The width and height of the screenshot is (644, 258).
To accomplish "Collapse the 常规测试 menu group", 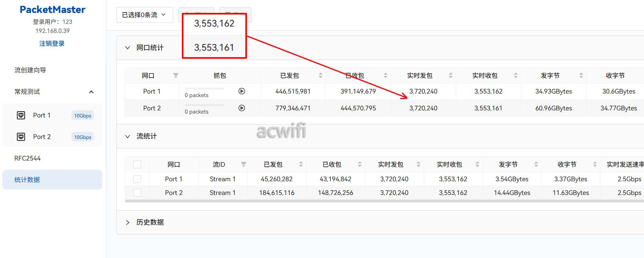I will pyautogui.click(x=91, y=92).
